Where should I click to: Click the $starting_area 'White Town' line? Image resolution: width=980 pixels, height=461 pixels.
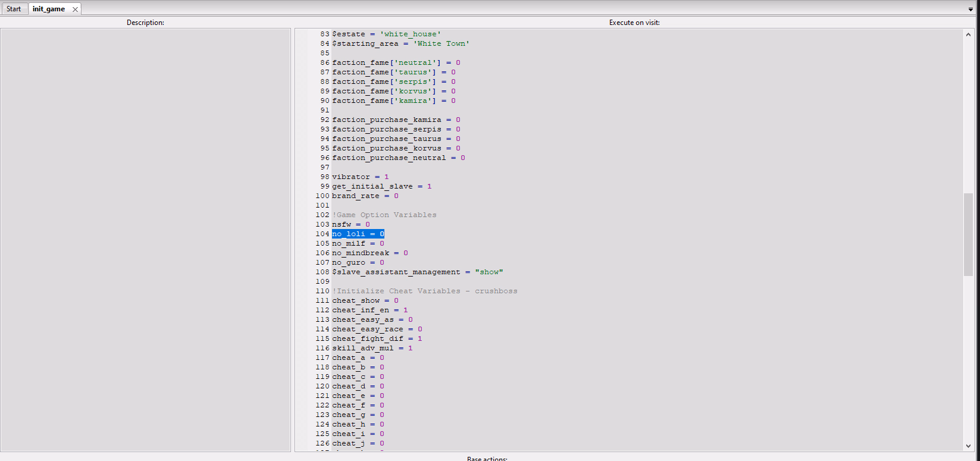tap(400, 43)
